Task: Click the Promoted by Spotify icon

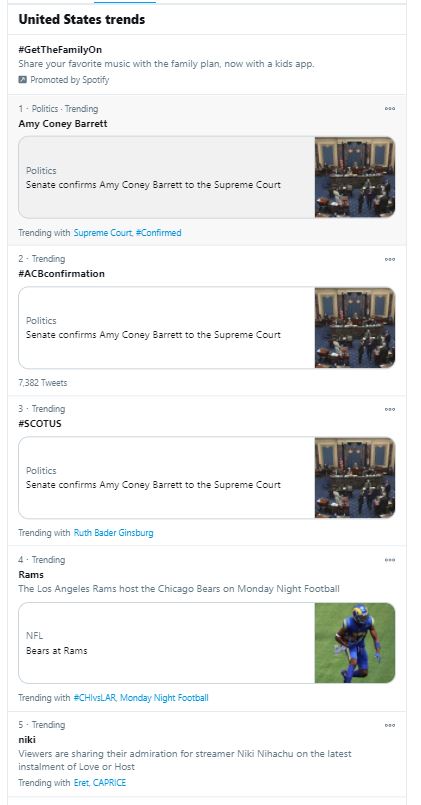Action: pos(22,80)
